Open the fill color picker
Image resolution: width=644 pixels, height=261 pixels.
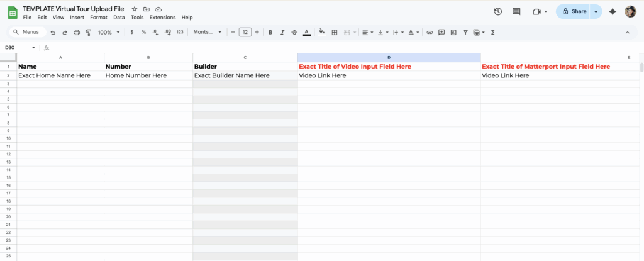pos(322,32)
